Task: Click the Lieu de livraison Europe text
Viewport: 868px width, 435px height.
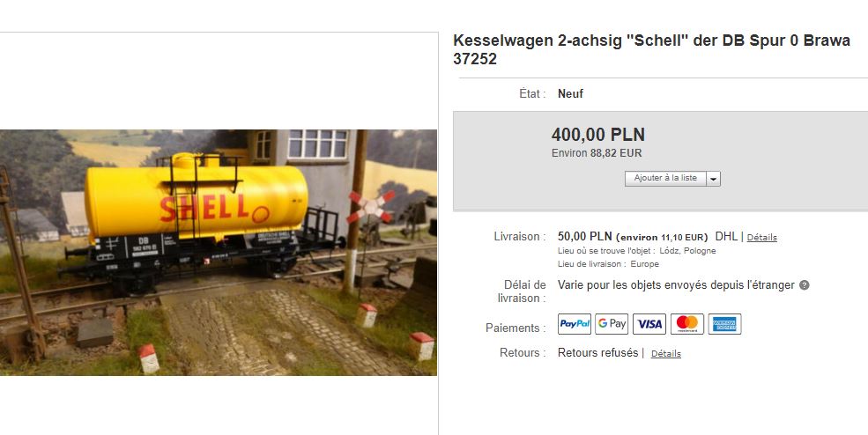Action: click(x=608, y=264)
